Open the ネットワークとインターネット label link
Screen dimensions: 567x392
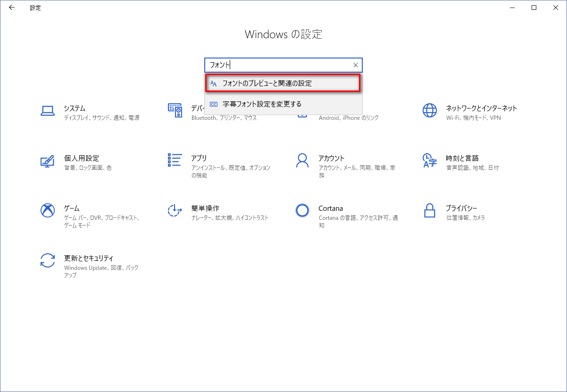481,108
